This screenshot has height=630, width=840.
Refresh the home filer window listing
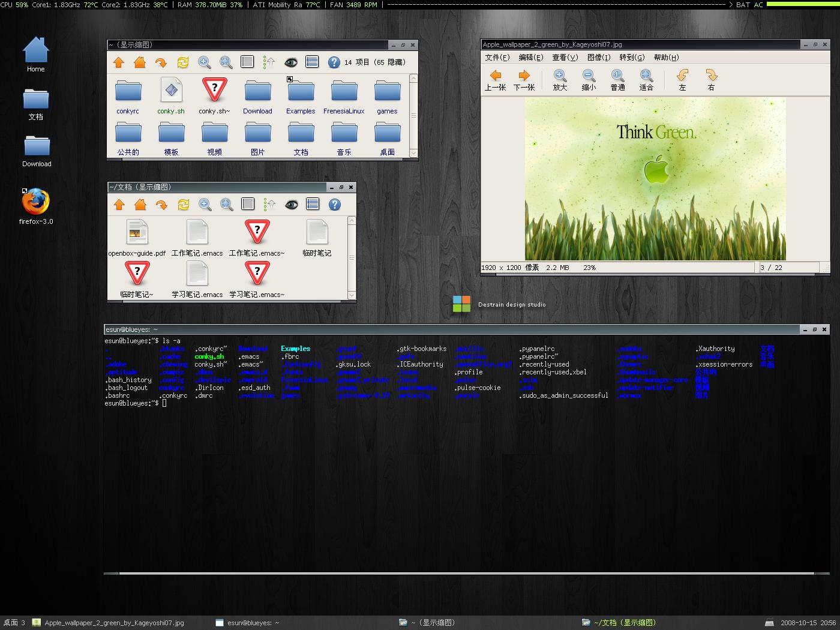pyautogui.click(x=183, y=62)
